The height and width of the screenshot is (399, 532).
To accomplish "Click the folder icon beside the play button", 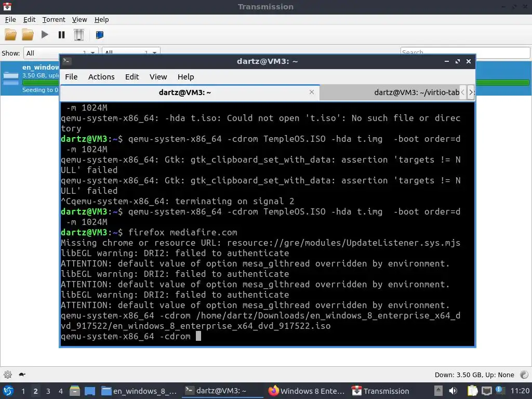I will coord(28,35).
